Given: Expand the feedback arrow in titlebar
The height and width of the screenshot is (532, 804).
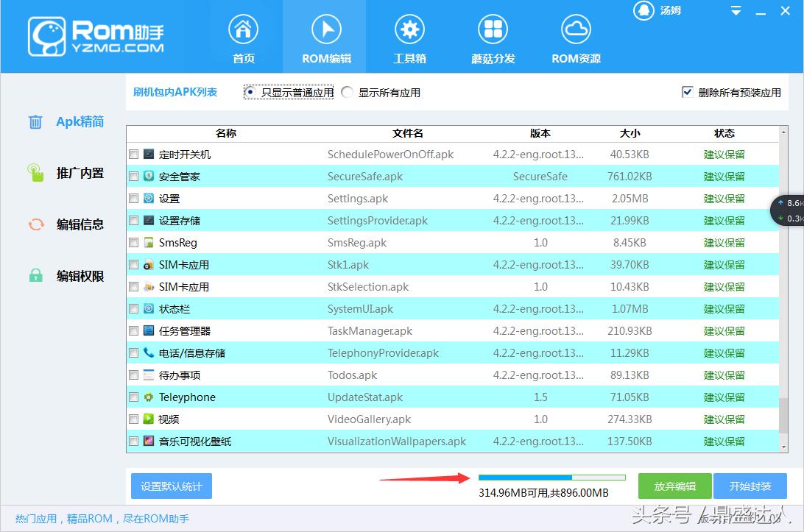Looking at the screenshot, I should pyautogui.click(x=734, y=11).
